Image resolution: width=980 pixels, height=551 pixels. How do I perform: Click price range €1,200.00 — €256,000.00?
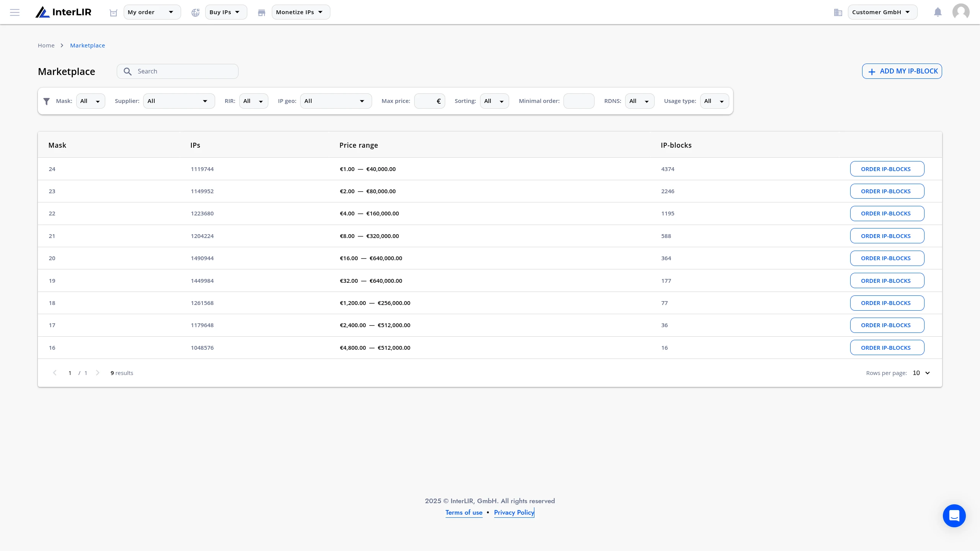(375, 303)
